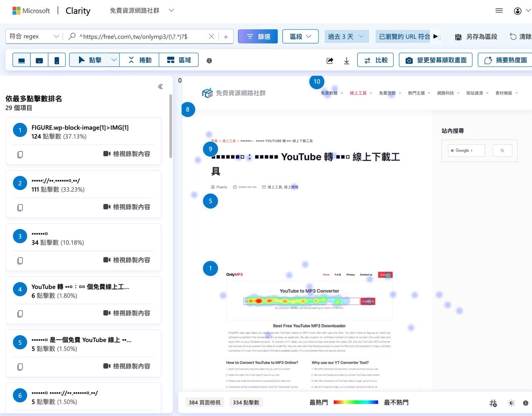The width and height of the screenshot is (532, 416).
Task: Click the Google site search box
Action: (x=466, y=150)
